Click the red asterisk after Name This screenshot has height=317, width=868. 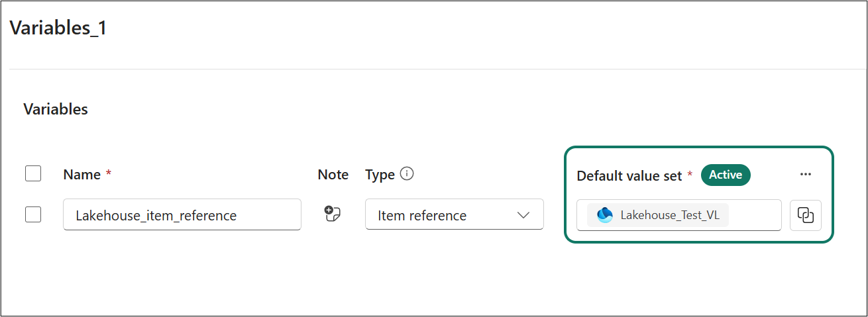click(x=108, y=173)
